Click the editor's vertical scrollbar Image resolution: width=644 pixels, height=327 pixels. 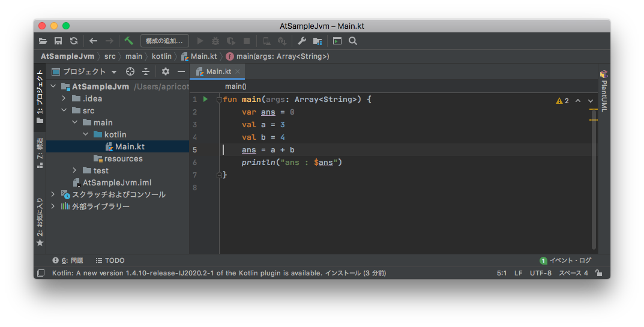[593, 180]
